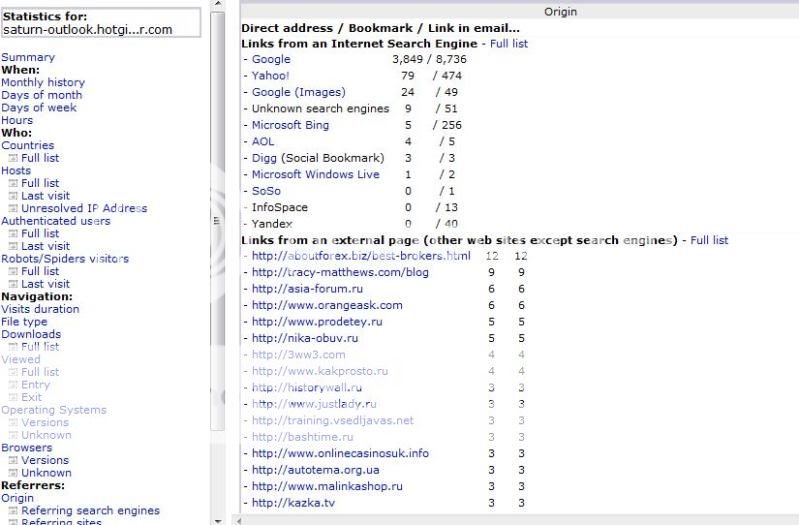Open the Yahoo! search engine link
799x525 pixels.
point(270,75)
